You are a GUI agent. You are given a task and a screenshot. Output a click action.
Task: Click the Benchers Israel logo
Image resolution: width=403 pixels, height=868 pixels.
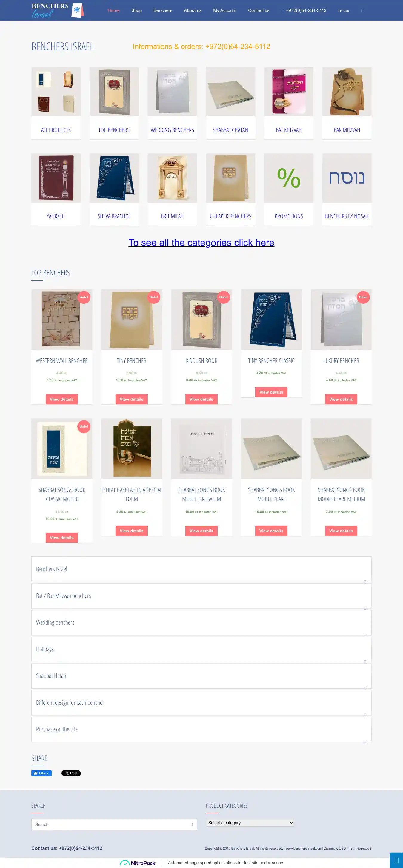[x=58, y=10]
